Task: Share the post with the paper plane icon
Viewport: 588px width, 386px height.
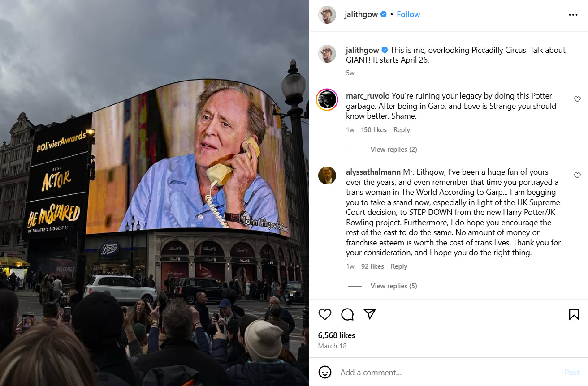Action: [x=370, y=314]
